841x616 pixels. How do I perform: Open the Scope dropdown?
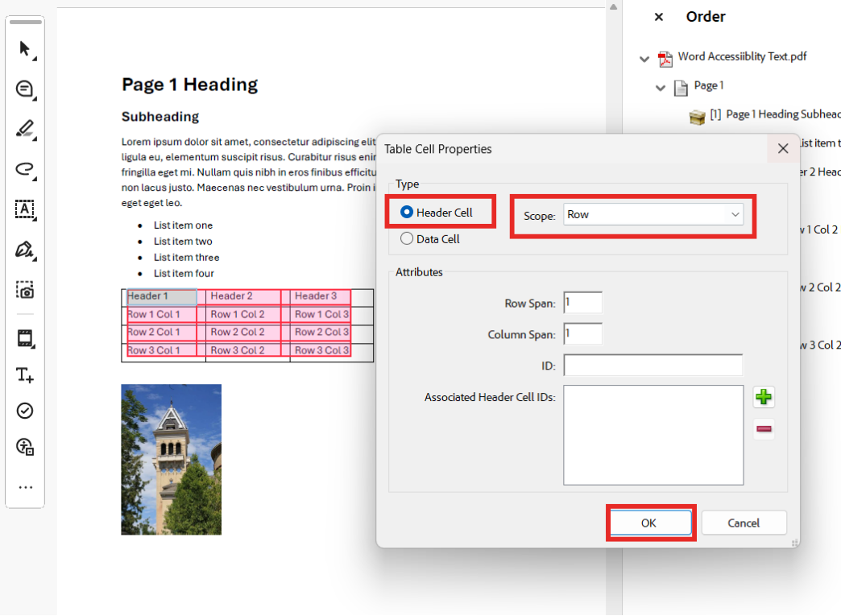click(653, 214)
